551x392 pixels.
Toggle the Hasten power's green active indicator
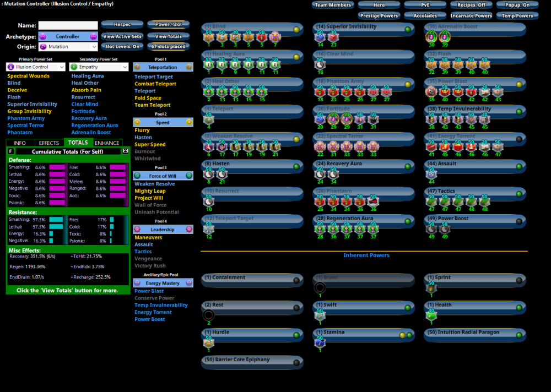(296, 166)
